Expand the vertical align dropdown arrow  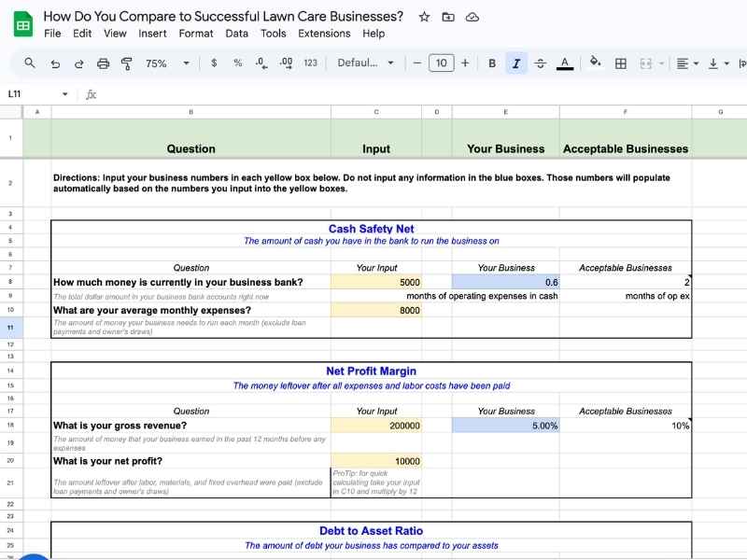[x=726, y=63]
